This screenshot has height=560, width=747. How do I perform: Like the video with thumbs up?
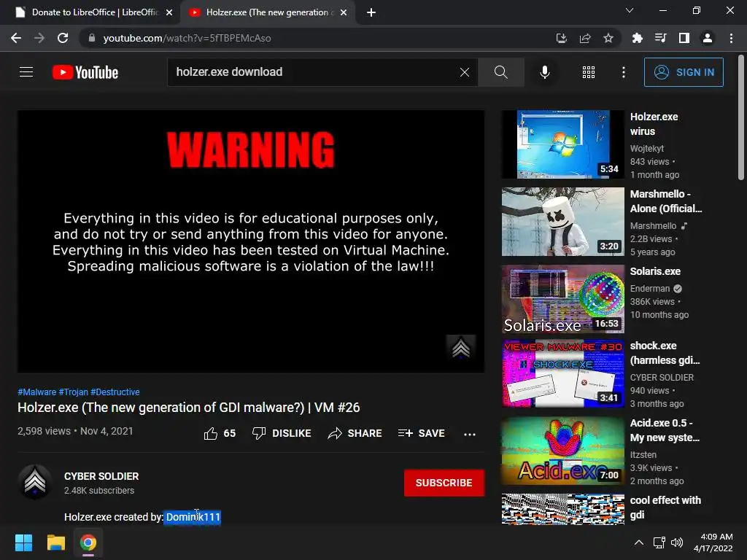tap(220, 433)
